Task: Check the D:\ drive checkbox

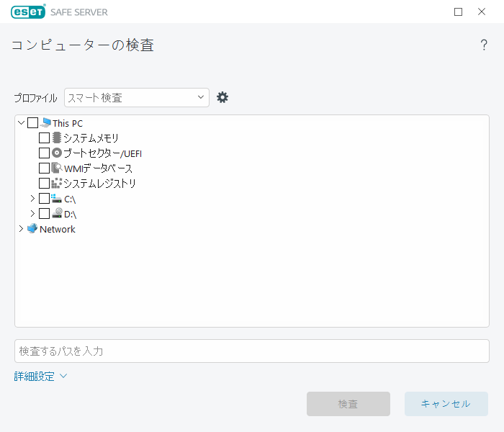Action: [x=44, y=213]
